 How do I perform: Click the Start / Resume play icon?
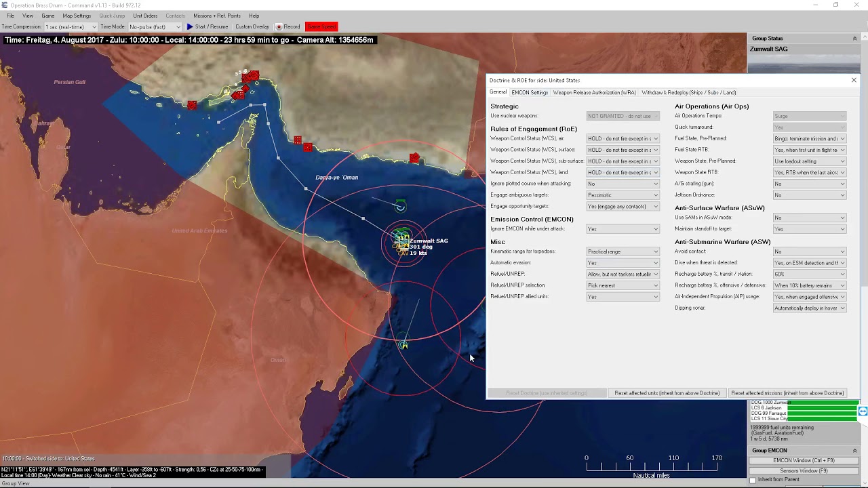[x=190, y=26]
